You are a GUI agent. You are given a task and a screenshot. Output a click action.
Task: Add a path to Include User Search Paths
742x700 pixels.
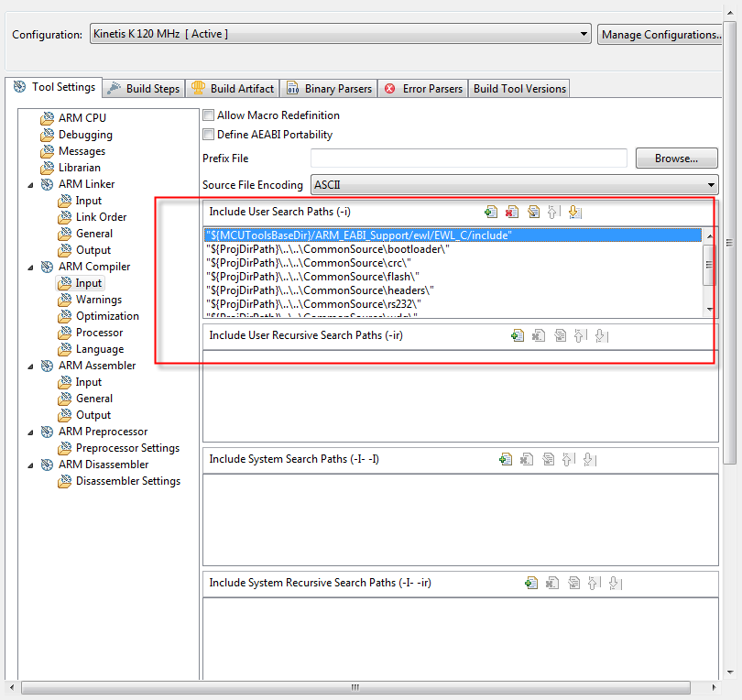pyautogui.click(x=491, y=212)
